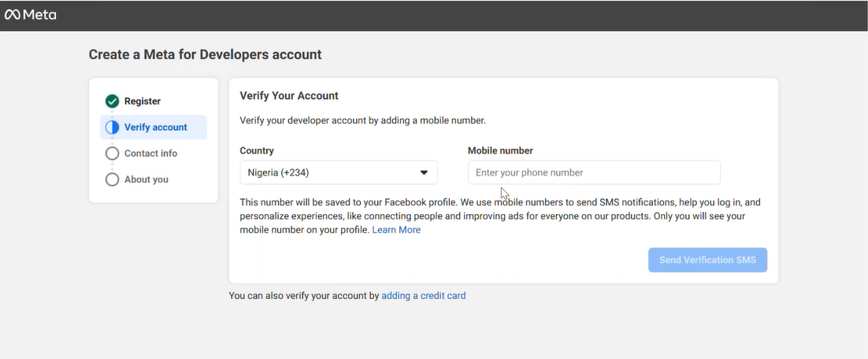Click the Create a Meta for Developers account title
868x359 pixels.
pyautogui.click(x=205, y=54)
